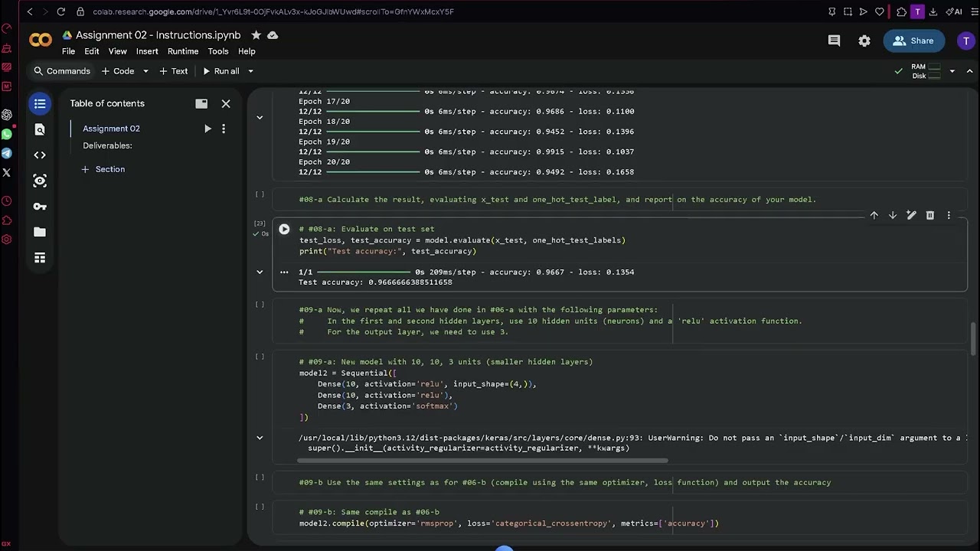Open the Runtime menu
Image resolution: width=980 pixels, height=551 pixels.
[183, 51]
